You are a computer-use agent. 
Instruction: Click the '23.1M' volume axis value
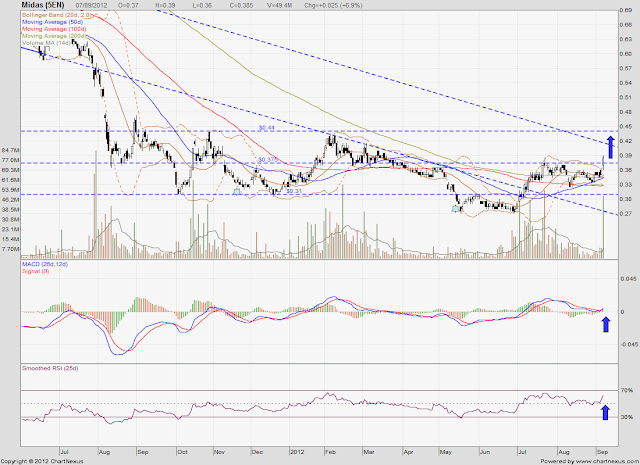click(10, 229)
